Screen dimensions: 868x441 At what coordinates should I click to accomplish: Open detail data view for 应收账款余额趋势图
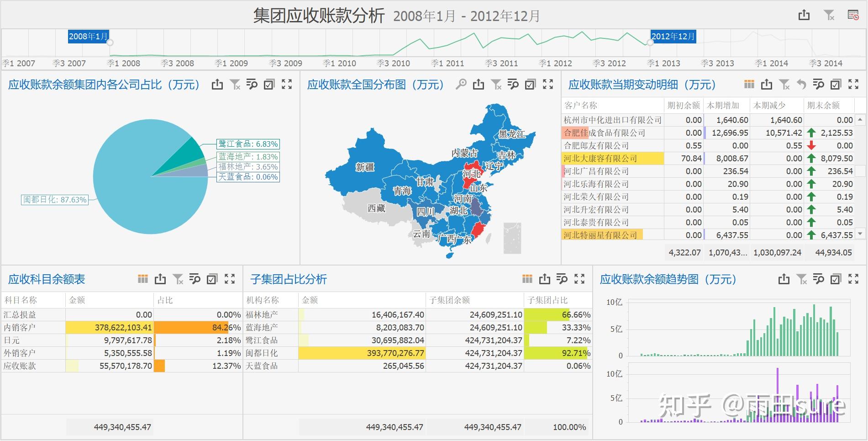(819, 279)
